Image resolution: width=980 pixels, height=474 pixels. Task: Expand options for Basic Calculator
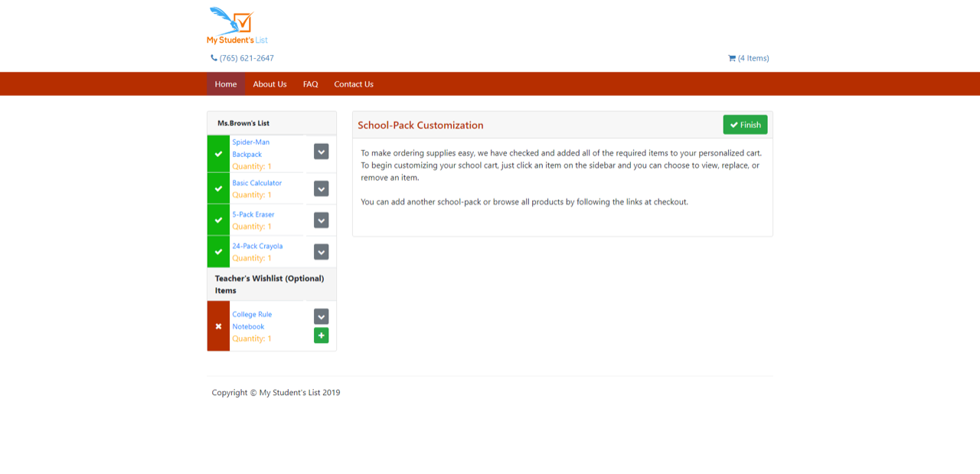click(x=322, y=188)
